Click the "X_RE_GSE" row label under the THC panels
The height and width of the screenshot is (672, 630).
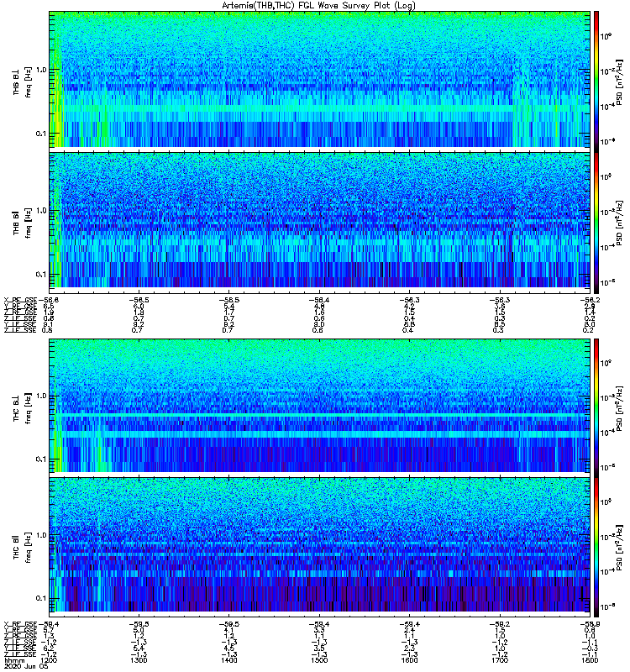pos(20,624)
